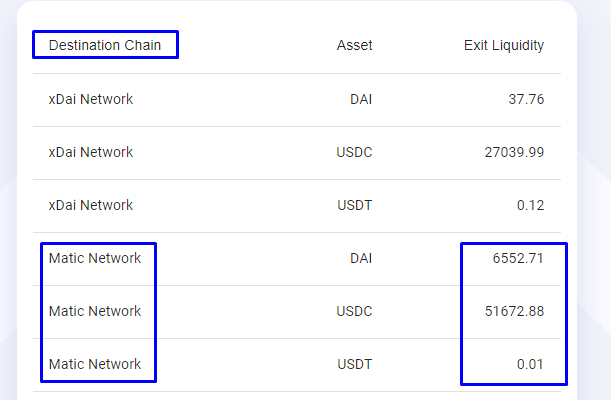This screenshot has height=400, width=611.
Task: Select the xDai Network USDT row
Action: (x=297, y=206)
